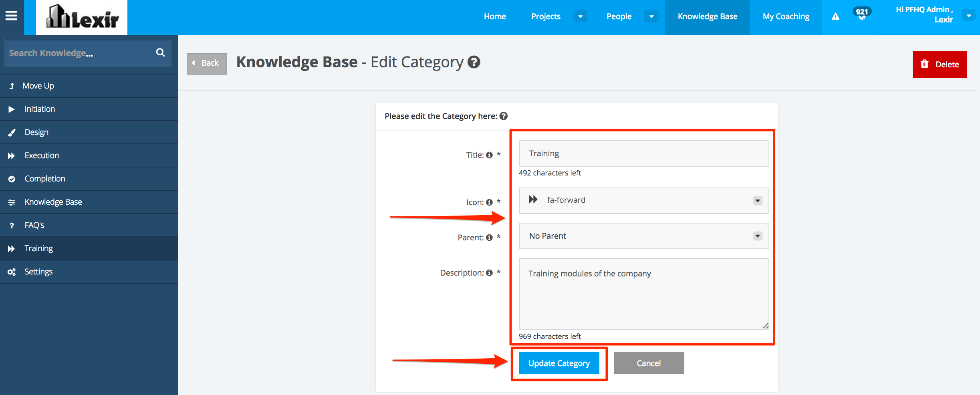Click the Description text area

click(x=644, y=294)
